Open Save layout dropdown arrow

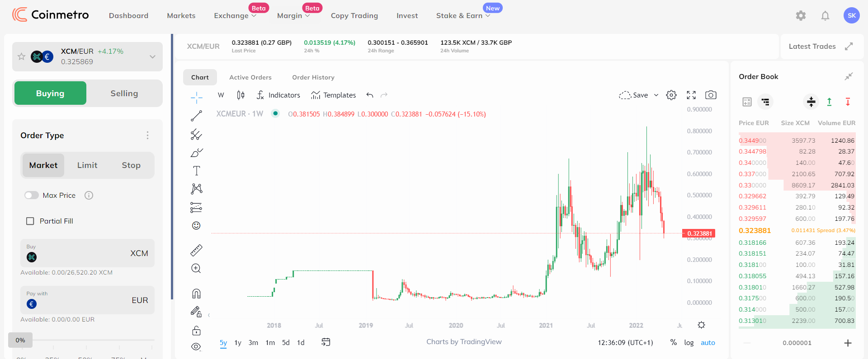point(656,95)
